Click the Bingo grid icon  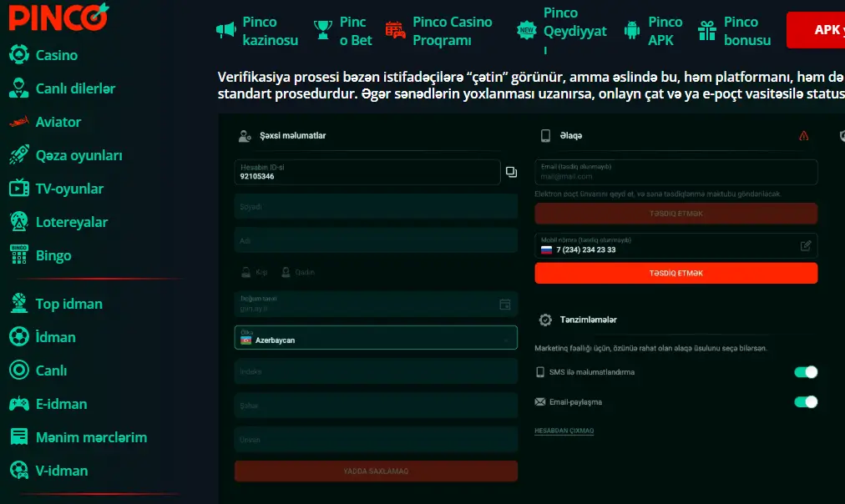point(19,255)
